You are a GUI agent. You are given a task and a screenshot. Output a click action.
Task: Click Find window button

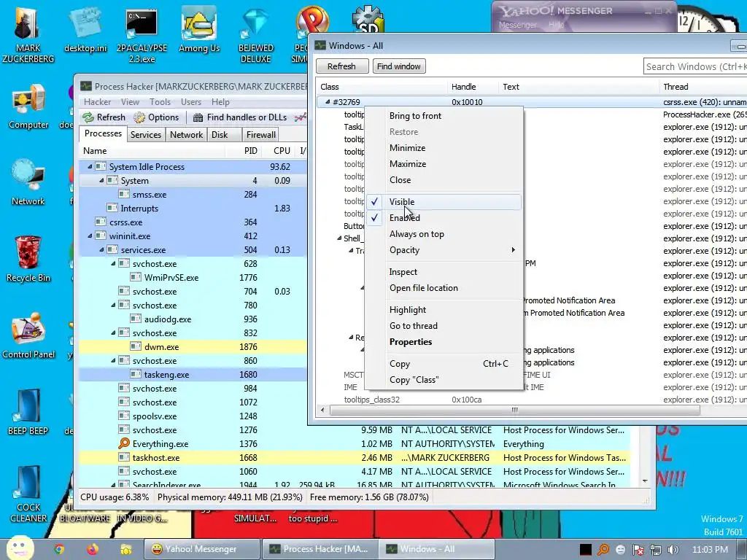(399, 66)
